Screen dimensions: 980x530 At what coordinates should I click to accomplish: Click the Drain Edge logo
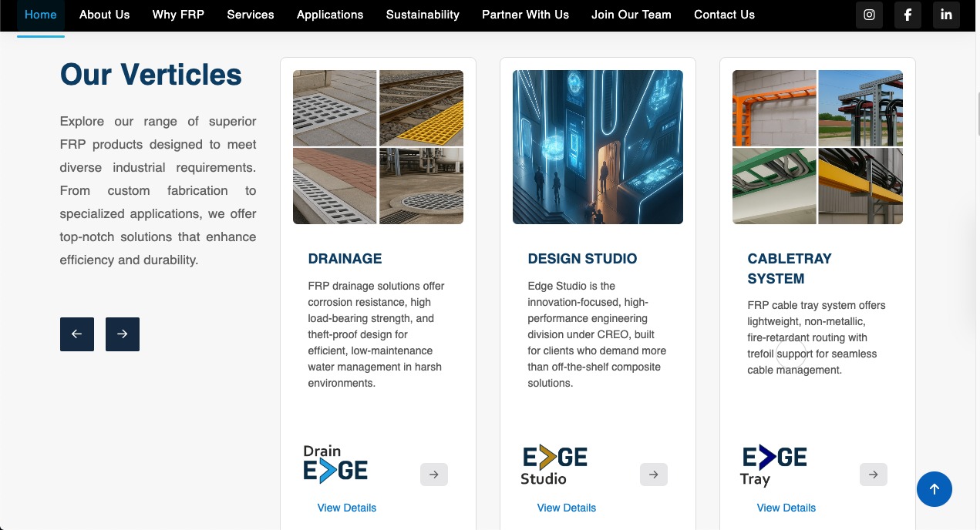[x=335, y=465]
